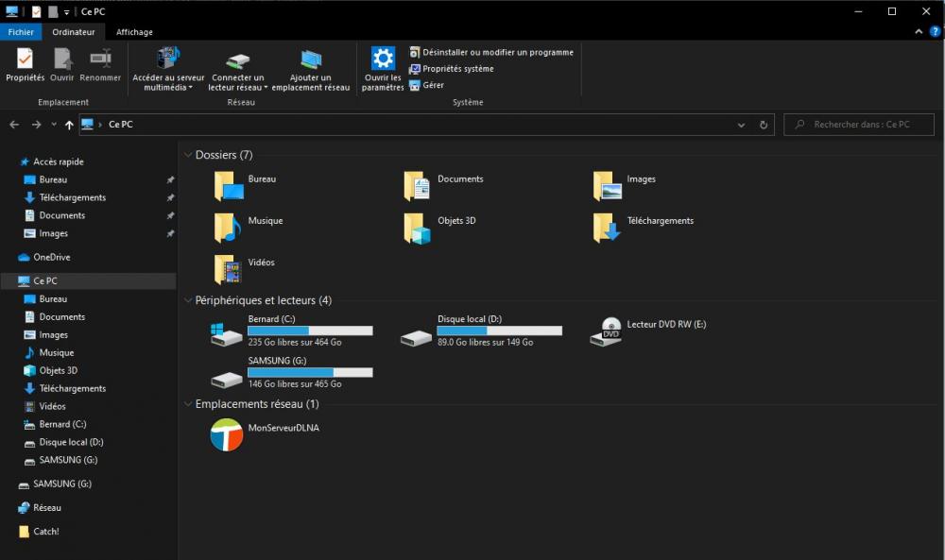Open the Ouvrir les paramètres gear icon
Screen dimensions: 945x560
(383, 59)
